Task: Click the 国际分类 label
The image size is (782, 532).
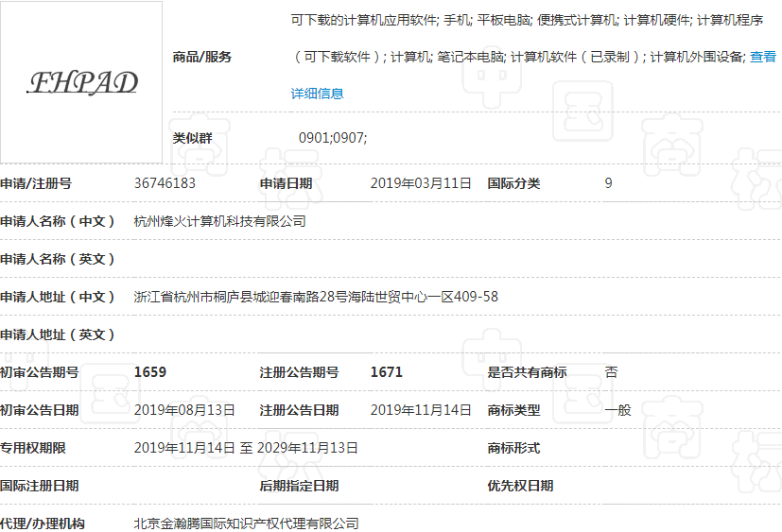Action: (513, 183)
